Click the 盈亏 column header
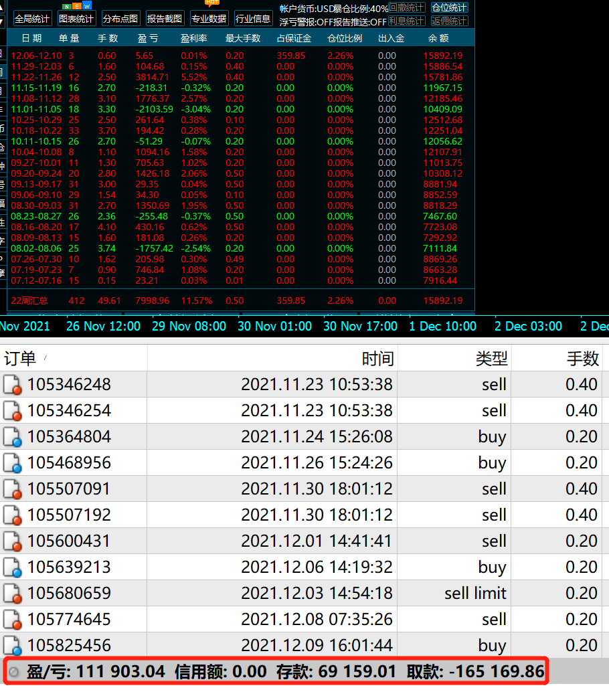This screenshot has width=609, height=700. 148,38
